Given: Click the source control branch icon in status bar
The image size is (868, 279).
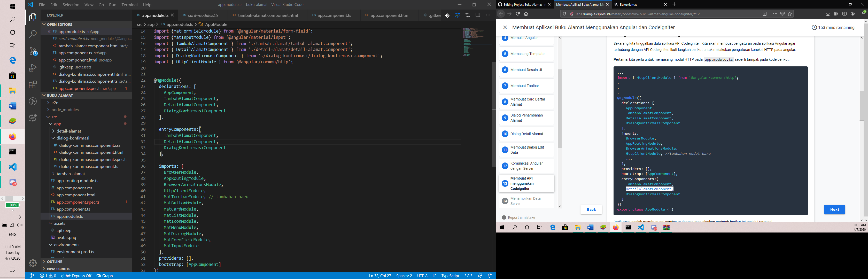Looking at the screenshot, I should pyautogui.click(x=32, y=276).
